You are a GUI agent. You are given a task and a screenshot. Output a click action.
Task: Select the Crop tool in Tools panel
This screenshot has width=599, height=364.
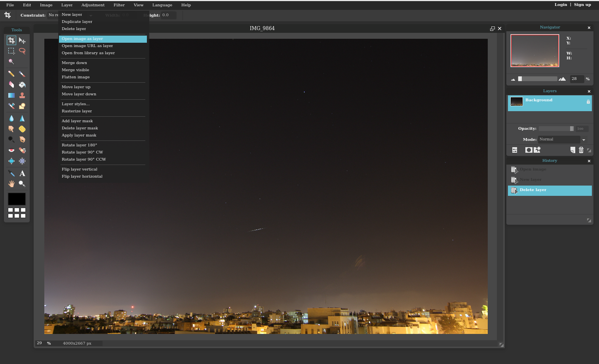point(11,40)
